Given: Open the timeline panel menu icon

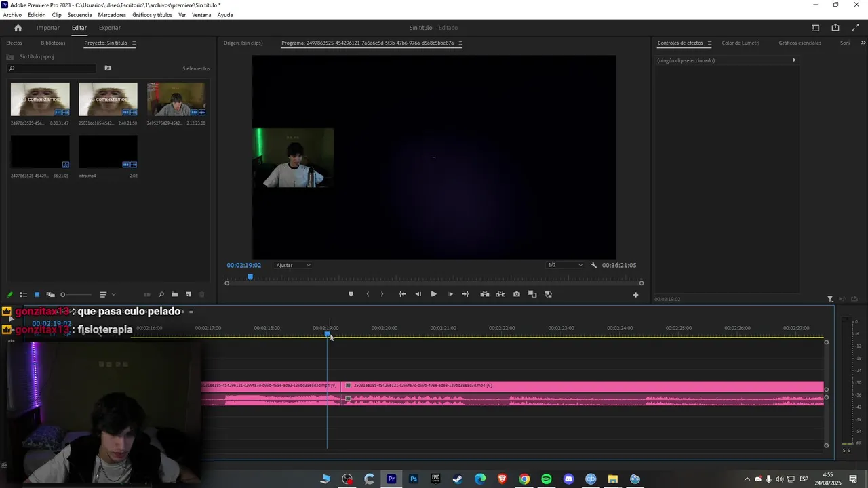Looking at the screenshot, I should [x=191, y=312].
